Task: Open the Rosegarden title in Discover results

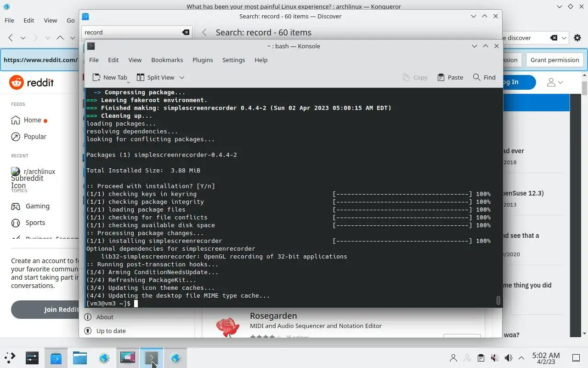Action: [x=273, y=316]
